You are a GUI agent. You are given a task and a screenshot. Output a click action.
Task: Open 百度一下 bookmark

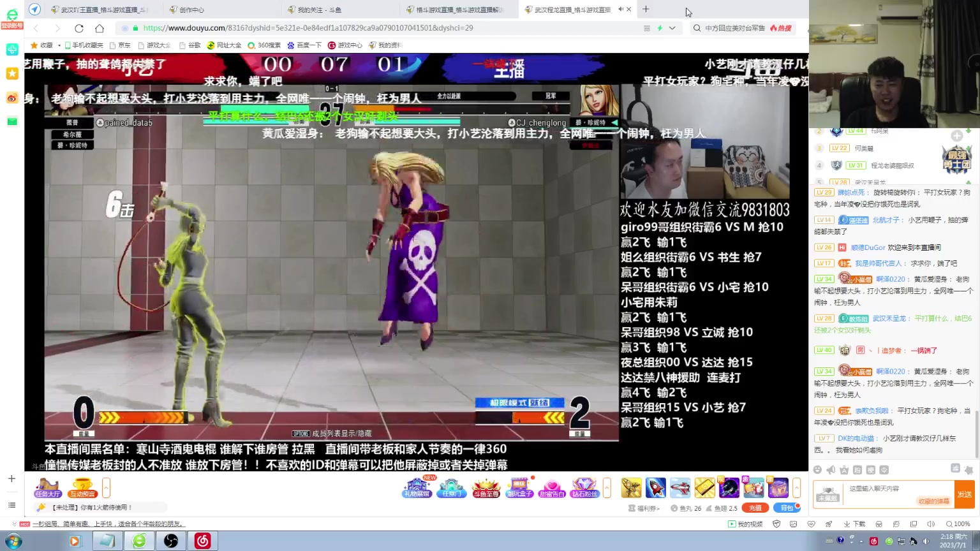pyautogui.click(x=304, y=45)
